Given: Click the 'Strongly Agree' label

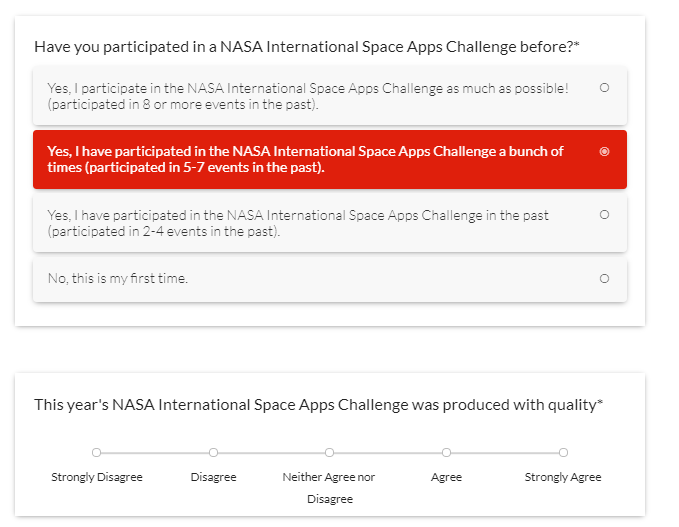Looking at the screenshot, I should pyautogui.click(x=563, y=477).
